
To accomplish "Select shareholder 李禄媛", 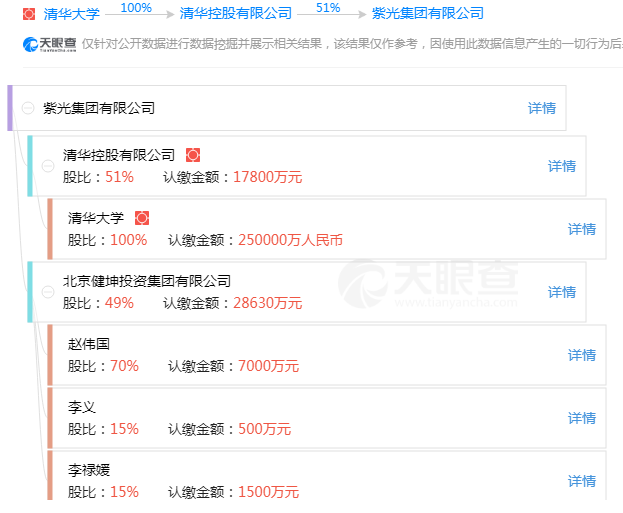I will [x=89, y=470].
